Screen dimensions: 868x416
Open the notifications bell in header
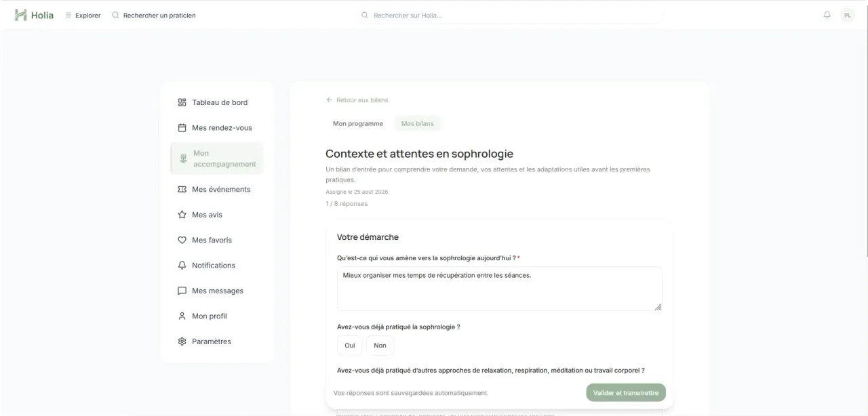(827, 15)
